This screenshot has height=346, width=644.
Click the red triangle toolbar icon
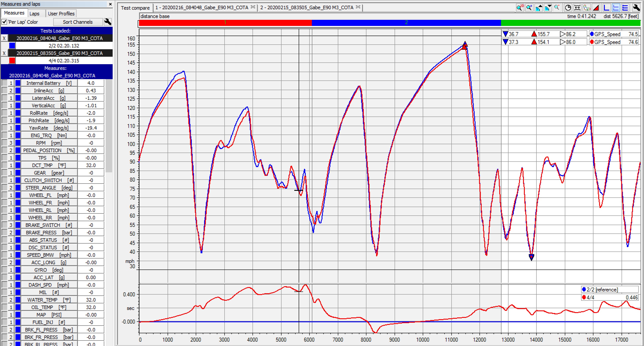coord(596,8)
